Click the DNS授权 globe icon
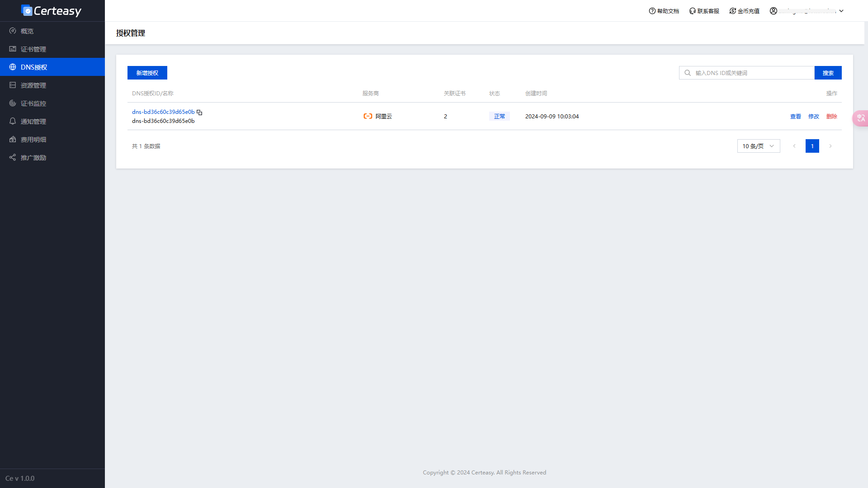This screenshot has width=868, height=488. (x=13, y=67)
